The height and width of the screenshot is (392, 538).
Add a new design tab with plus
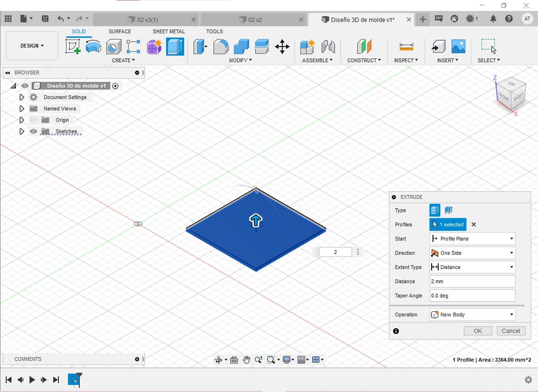[x=422, y=19]
